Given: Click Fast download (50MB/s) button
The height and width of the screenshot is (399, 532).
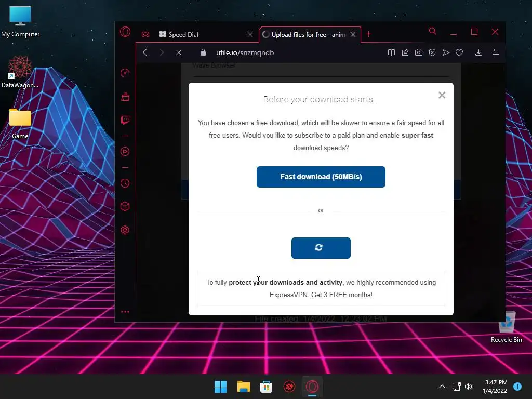Looking at the screenshot, I should [321, 177].
